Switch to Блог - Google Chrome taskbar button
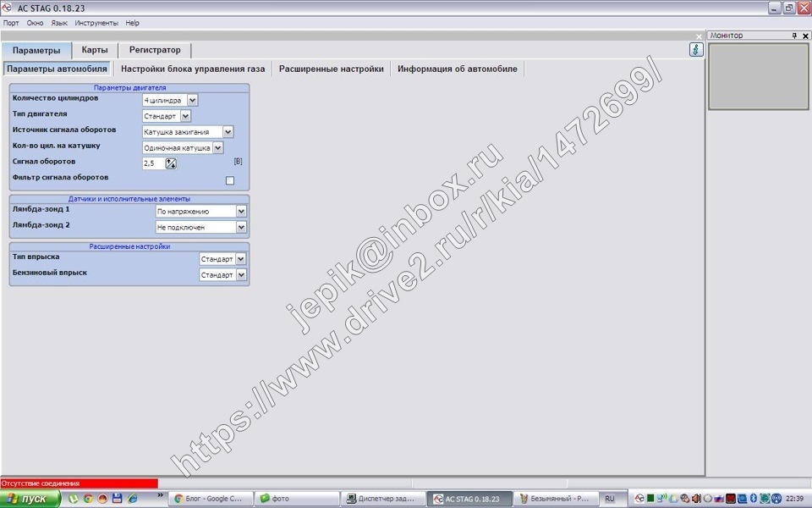Image resolution: width=812 pixels, height=508 pixels. (x=211, y=499)
